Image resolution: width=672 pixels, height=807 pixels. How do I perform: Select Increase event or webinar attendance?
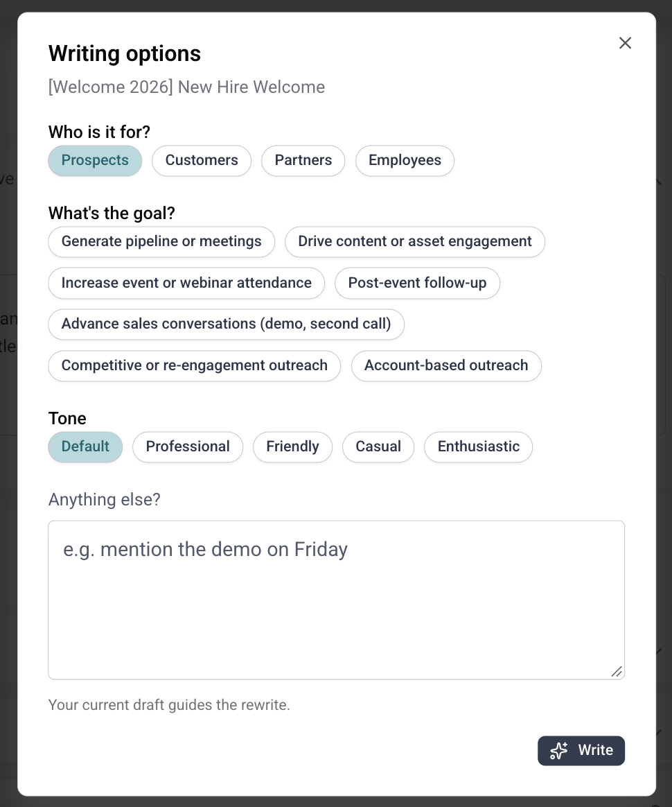click(186, 283)
